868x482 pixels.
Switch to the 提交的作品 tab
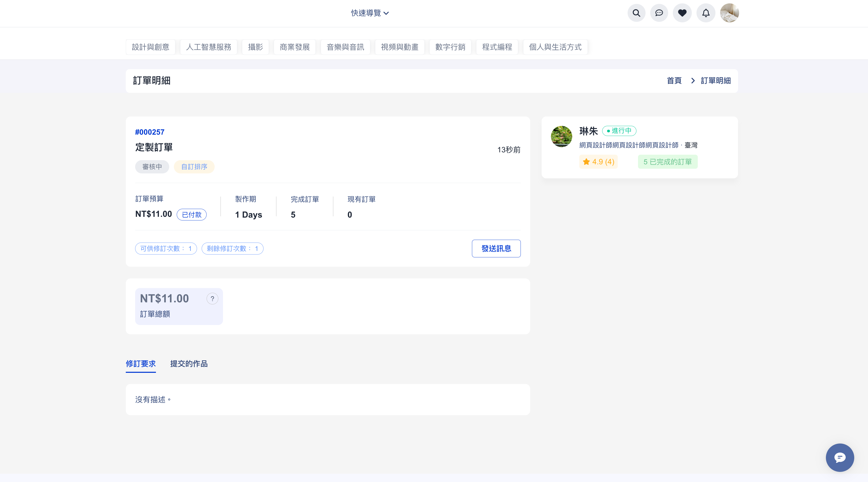coord(189,364)
